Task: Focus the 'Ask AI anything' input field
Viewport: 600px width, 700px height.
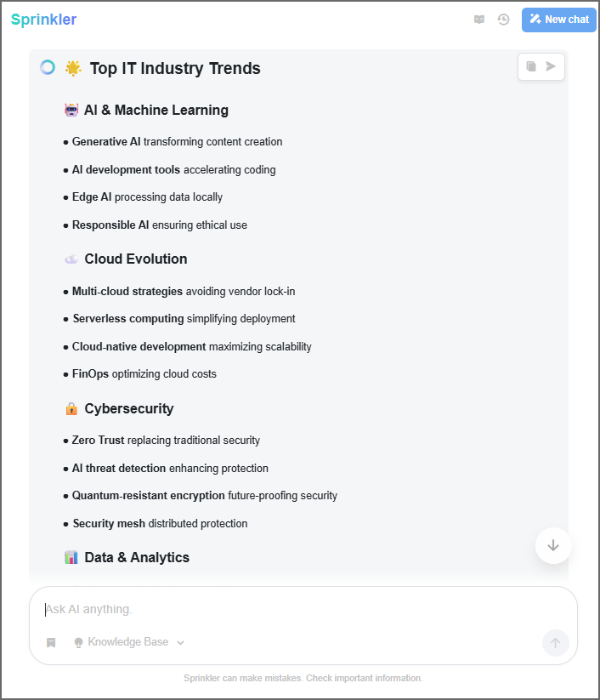Action: pyautogui.click(x=289, y=609)
